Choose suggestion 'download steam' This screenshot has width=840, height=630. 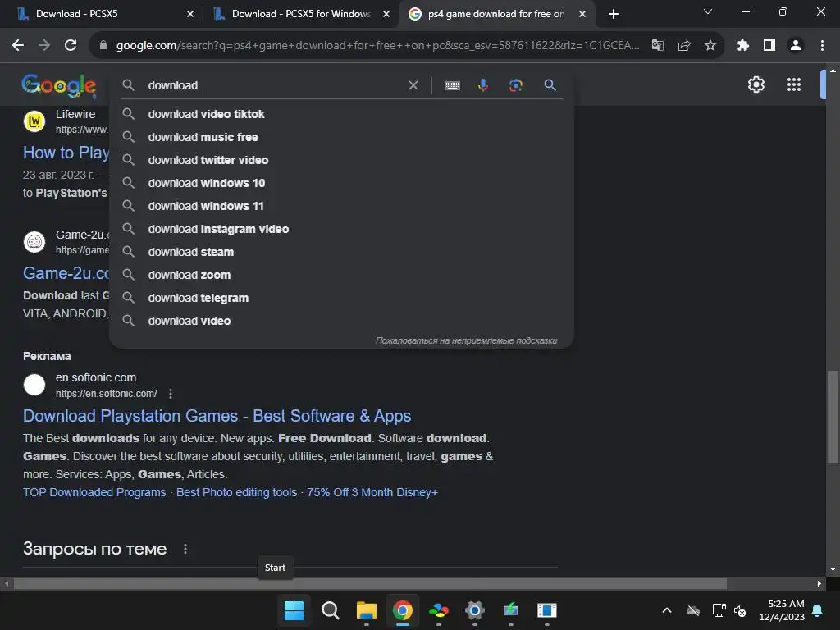[x=341, y=252]
